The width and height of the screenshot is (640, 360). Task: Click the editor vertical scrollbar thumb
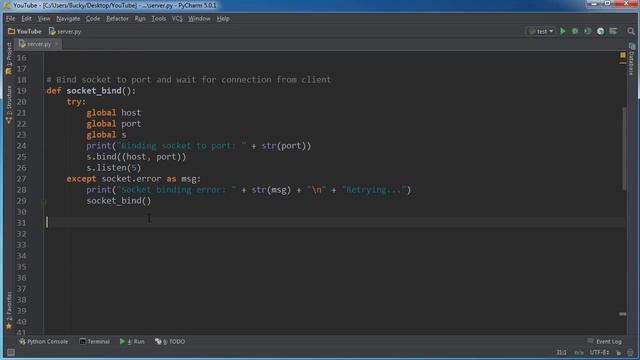pyautogui.click(x=624, y=148)
